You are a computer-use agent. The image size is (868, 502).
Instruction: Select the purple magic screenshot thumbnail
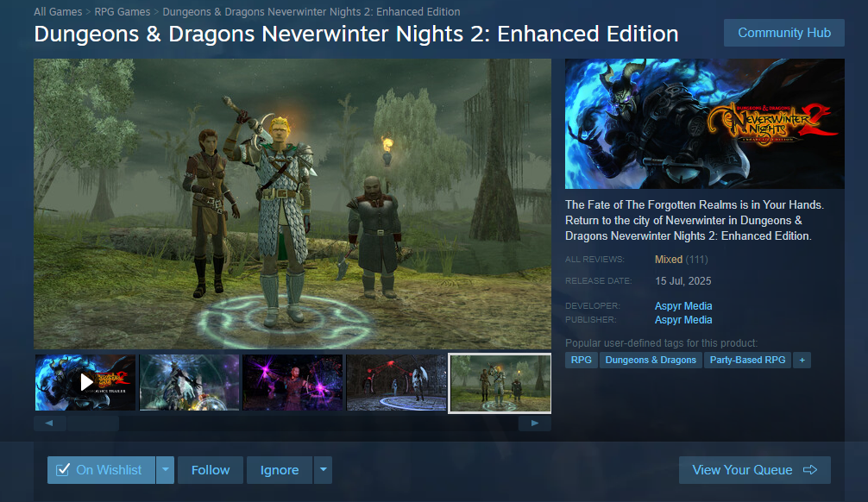[292, 382]
